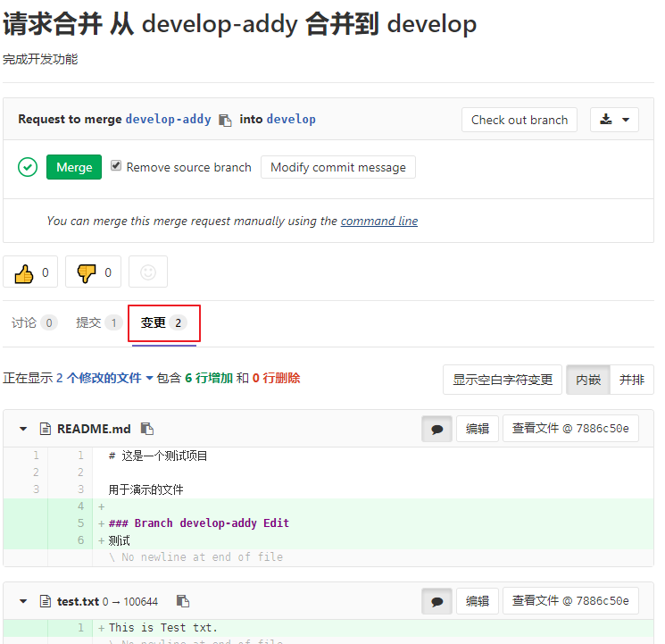Switch to 并排 side-by-side diff view
Image resolution: width=665 pixels, height=644 pixels.
click(x=632, y=380)
